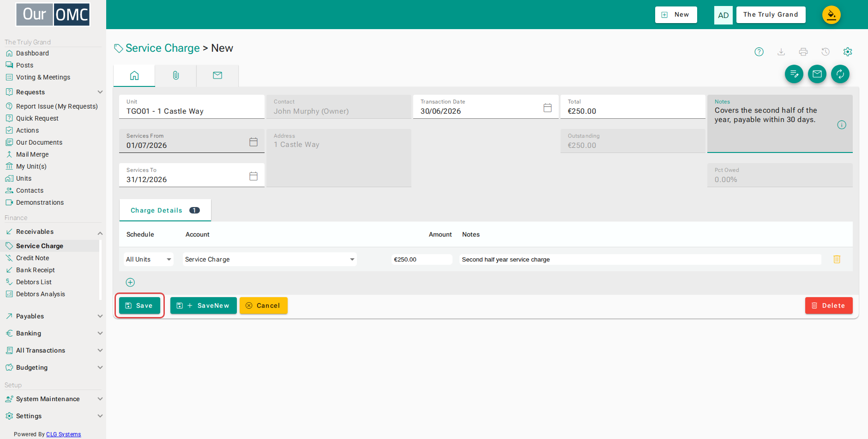Open the Schedule All Units dropdown
Screen dimensions: 868x439
coord(148,259)
